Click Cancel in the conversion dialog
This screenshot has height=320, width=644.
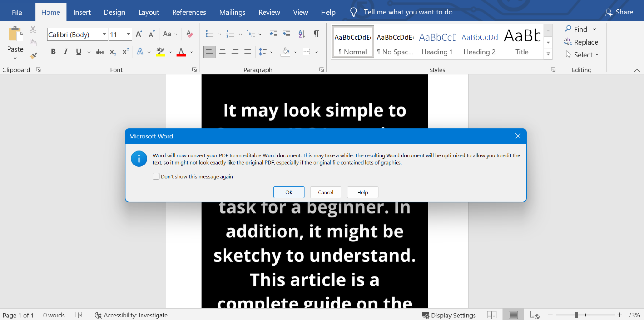[325, 192]
